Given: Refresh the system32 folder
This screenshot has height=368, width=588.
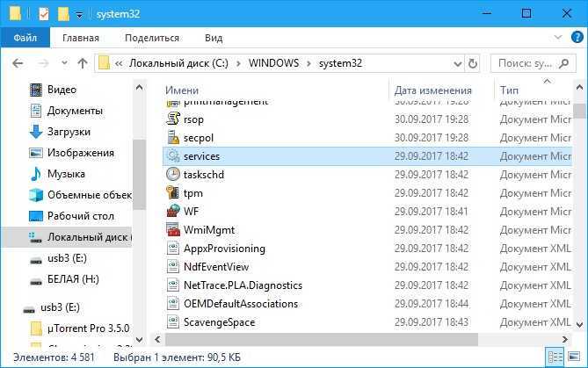Looking at the screenshot, I should tap(473, 64).
